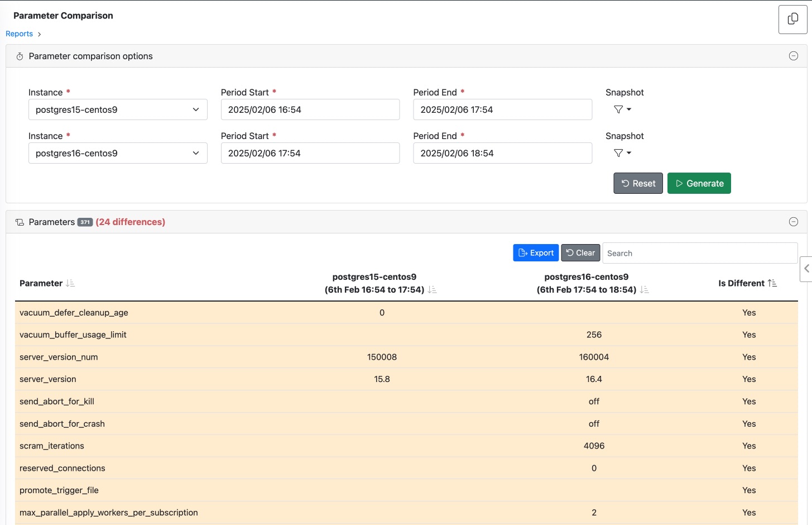812x525 pixels.
Task: Collapse the Parameter comparison options panel
Action: pyautogui.click(x=794, y=56)
